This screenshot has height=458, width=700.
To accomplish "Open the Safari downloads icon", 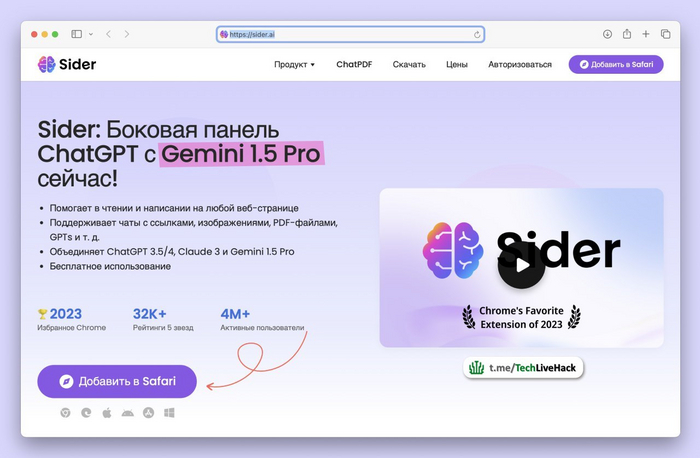I will (x=607, y=34).
